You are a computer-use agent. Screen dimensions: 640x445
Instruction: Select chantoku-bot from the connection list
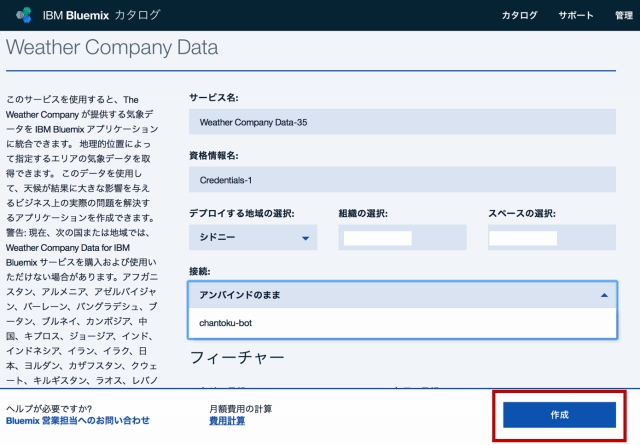402,323
